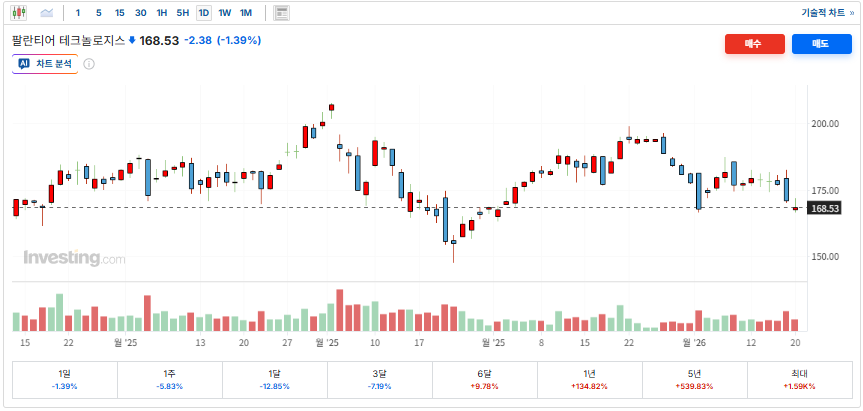Click the blue down arrow before 168.53
This screenshot has width=863, height=411.
132,40
